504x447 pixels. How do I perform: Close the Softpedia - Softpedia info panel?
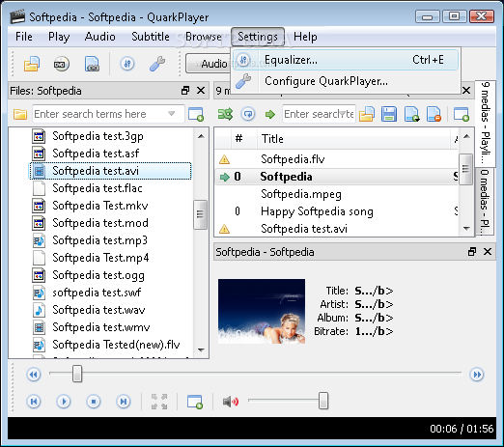[x=488, y=252]
